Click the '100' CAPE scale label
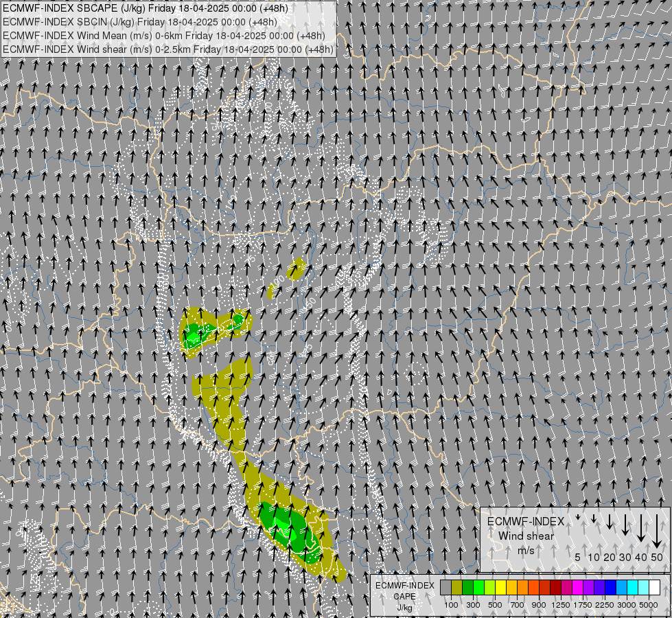This screenshot has width=672, height=618. pos(451,605)
